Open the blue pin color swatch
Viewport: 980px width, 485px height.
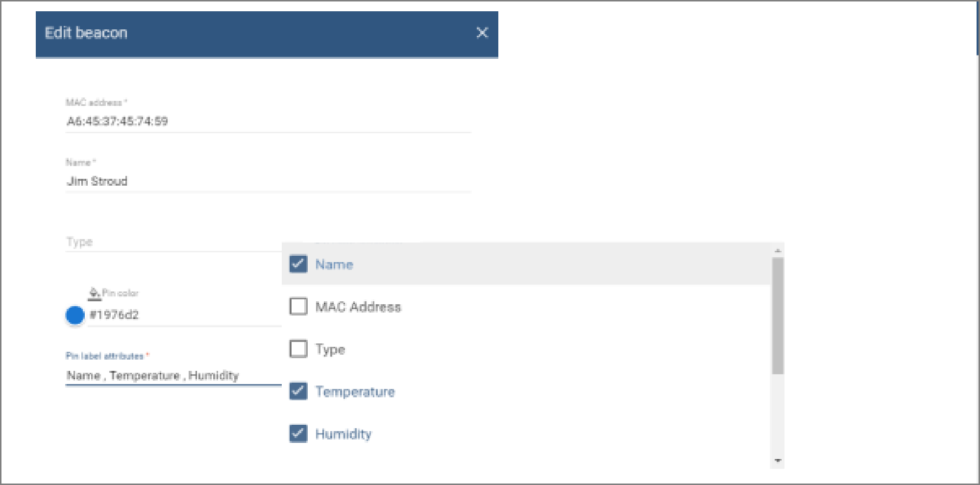point(75,315)
